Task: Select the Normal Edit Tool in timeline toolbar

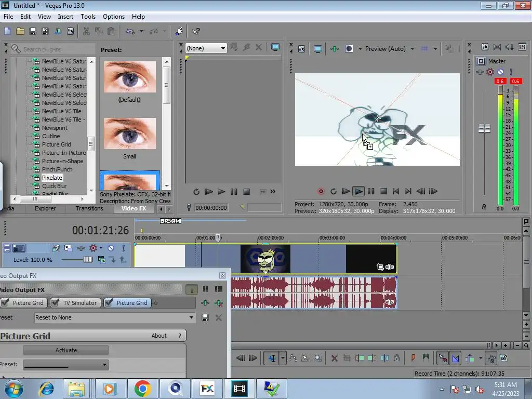Action: (272, 358)
